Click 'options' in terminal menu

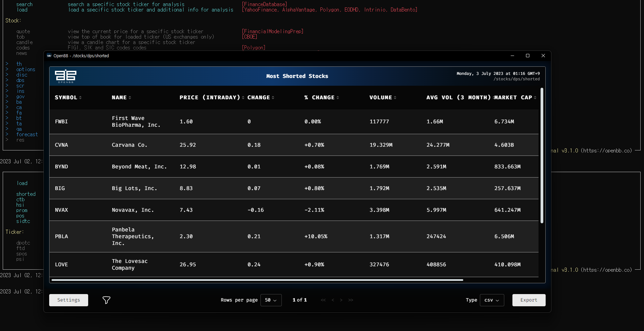tap(26, 69)
